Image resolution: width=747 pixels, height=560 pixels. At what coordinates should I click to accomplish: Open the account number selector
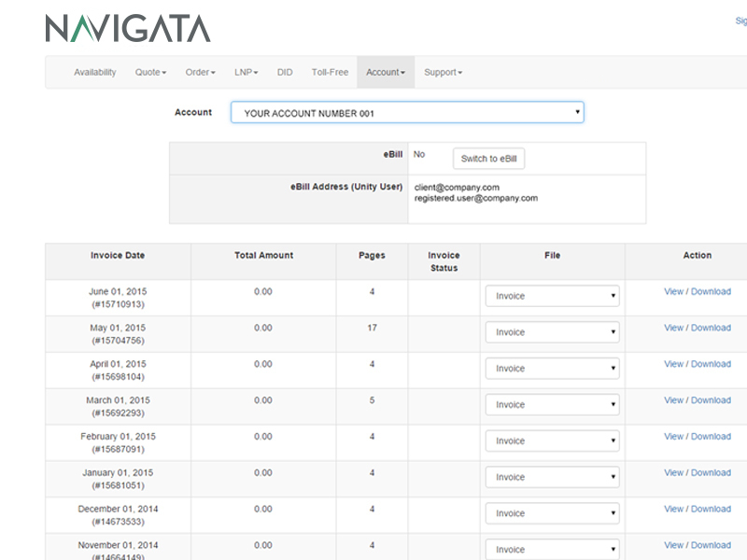pos(407,113)
